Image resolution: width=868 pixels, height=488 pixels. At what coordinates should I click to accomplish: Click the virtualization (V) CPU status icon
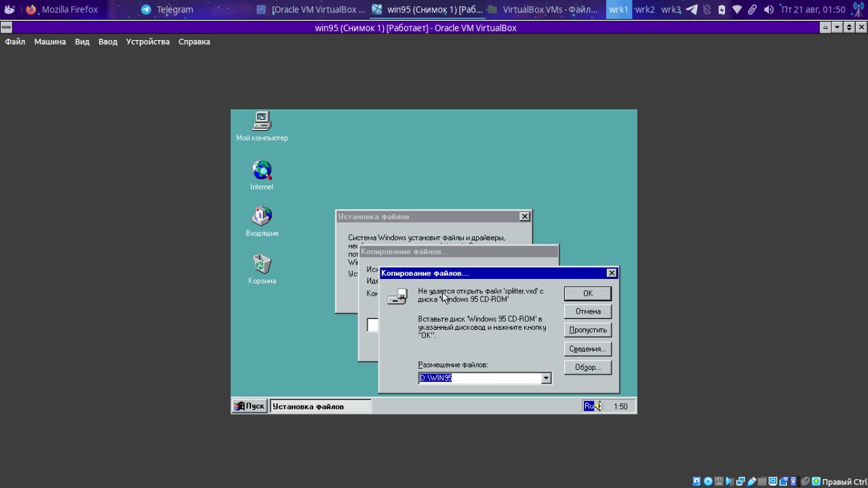click(793, 481)
